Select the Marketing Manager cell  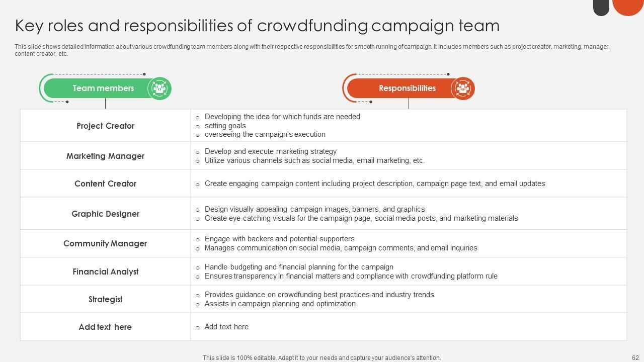coord(105,156)
